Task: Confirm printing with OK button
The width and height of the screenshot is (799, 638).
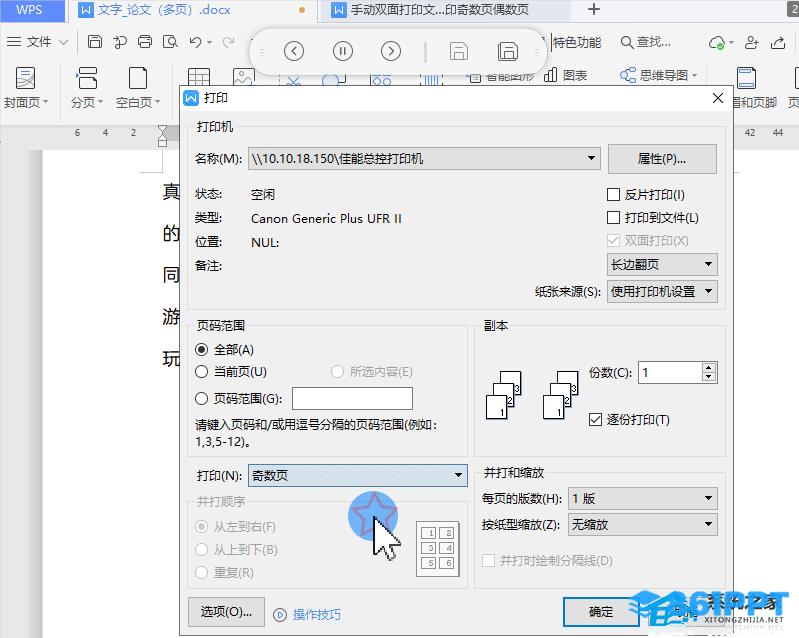Action: pos(601,612)
